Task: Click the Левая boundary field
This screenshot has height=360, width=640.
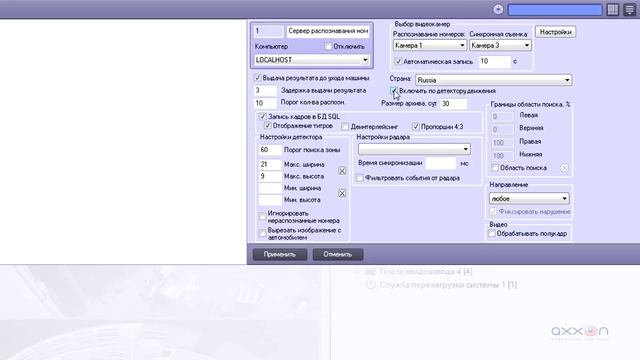Action: (502, 116)
